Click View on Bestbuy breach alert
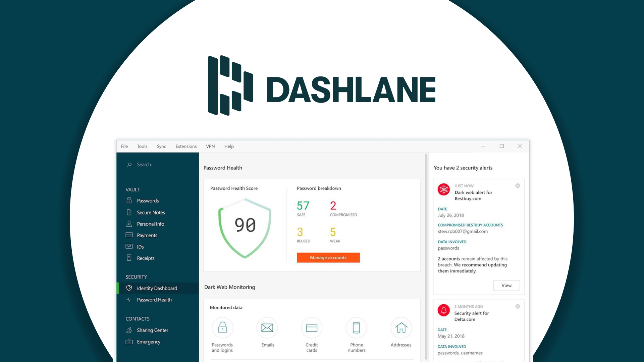 (505, 285)
